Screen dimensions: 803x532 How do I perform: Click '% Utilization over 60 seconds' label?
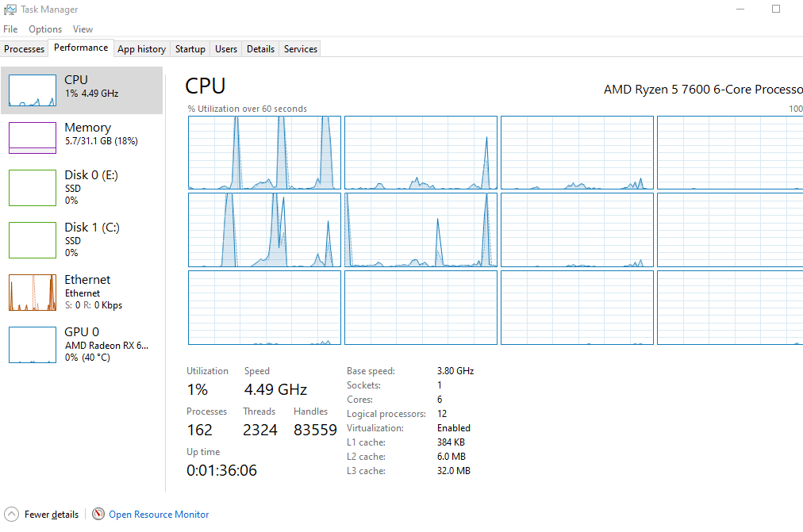point(248,109)
